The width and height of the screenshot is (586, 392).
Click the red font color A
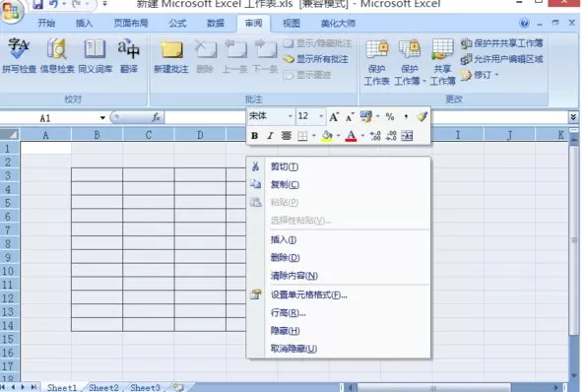[351, 136]
